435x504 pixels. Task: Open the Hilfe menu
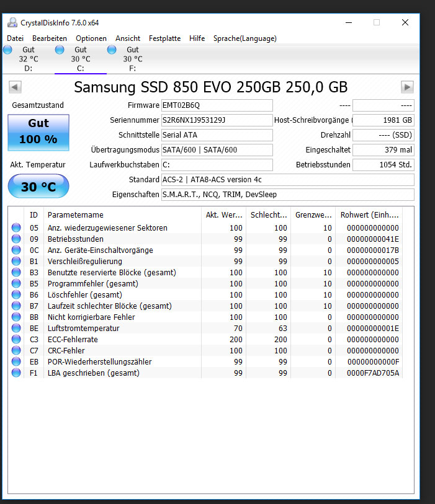click(x=197, y=38)
